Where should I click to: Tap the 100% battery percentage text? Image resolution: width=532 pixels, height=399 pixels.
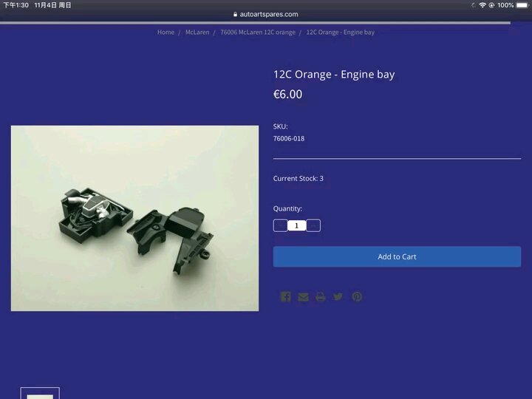[x=505, y=5]
